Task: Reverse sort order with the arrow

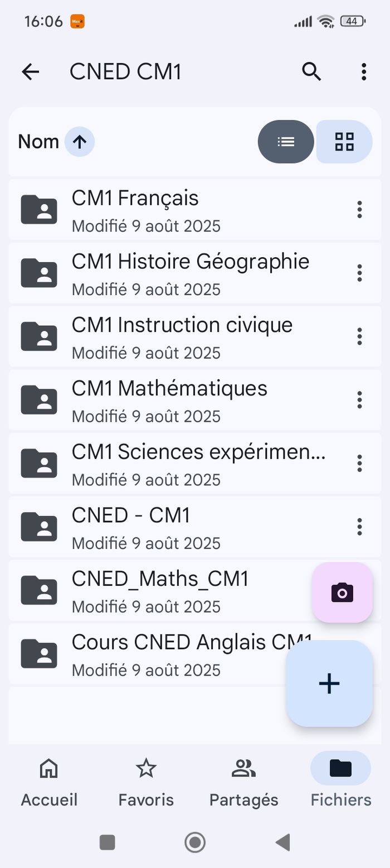Action: click(x=80, y=142)
